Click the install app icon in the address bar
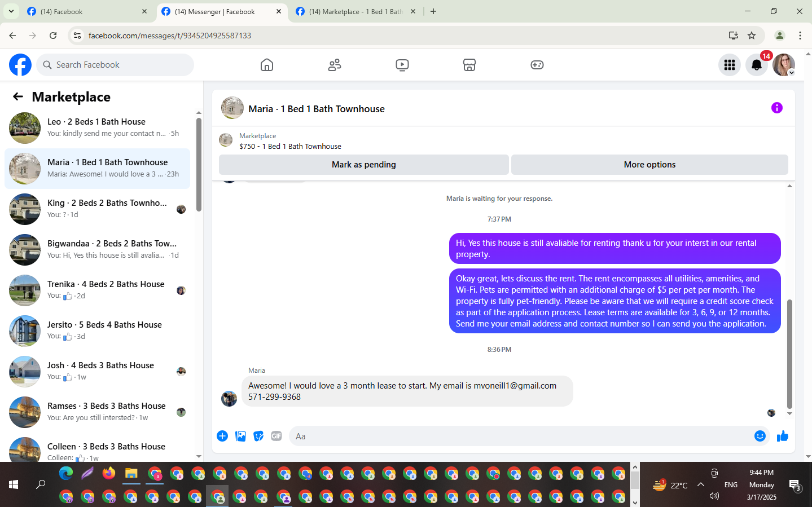The width and height of the screenshot is (812, 507). [x=734, y=36]
